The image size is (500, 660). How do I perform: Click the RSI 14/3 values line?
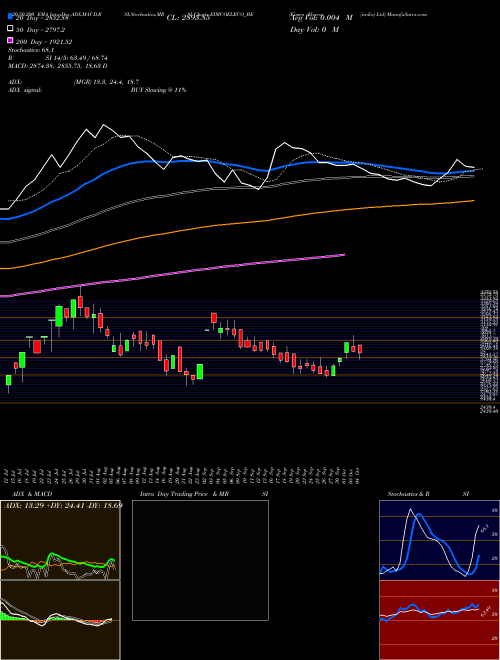pos(58,58)
